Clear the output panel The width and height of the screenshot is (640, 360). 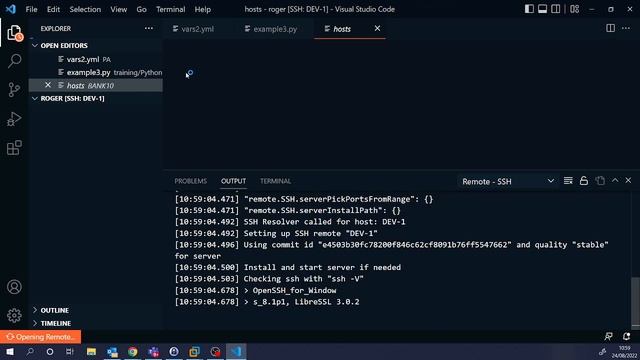point(568,181)
